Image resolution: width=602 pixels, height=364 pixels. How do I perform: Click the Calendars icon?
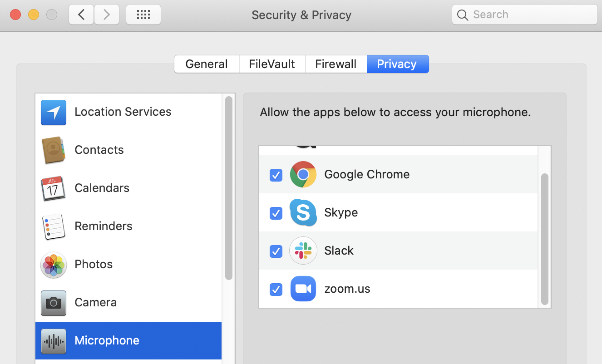(53, 188)
